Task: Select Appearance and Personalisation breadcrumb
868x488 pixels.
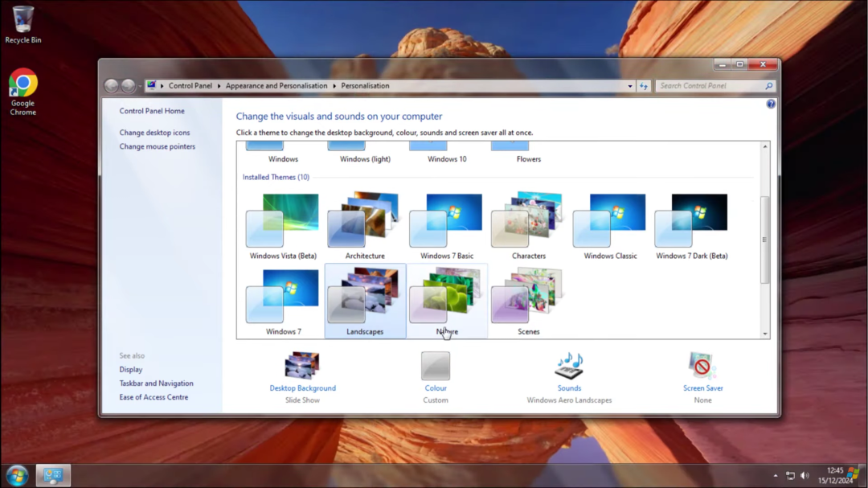Action: (276, 86)
